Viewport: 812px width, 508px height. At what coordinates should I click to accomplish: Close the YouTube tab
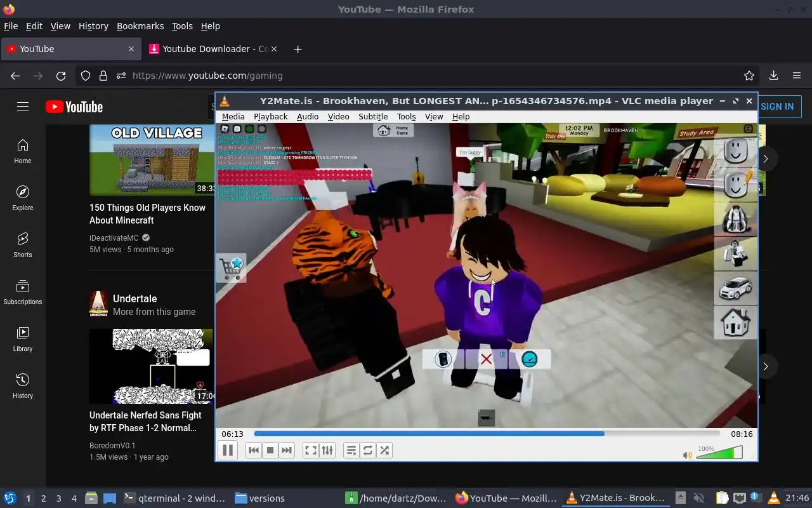point(131,49)
